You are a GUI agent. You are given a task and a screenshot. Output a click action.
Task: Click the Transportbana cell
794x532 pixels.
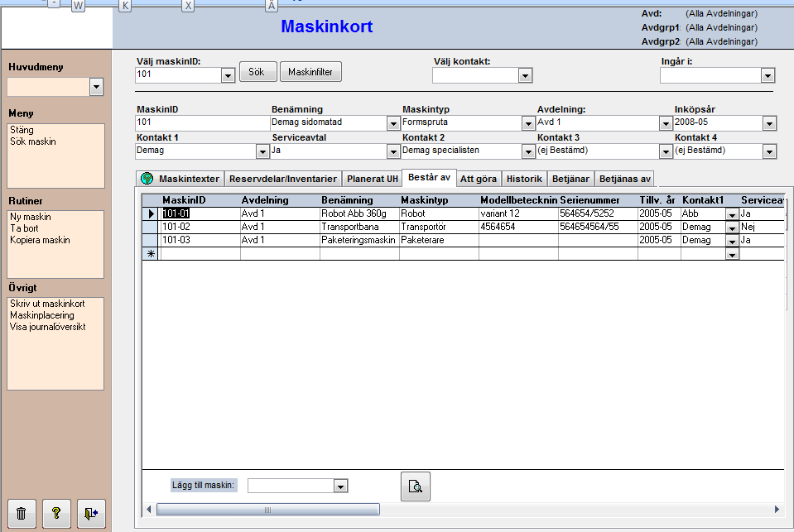(x=359, y=227)
